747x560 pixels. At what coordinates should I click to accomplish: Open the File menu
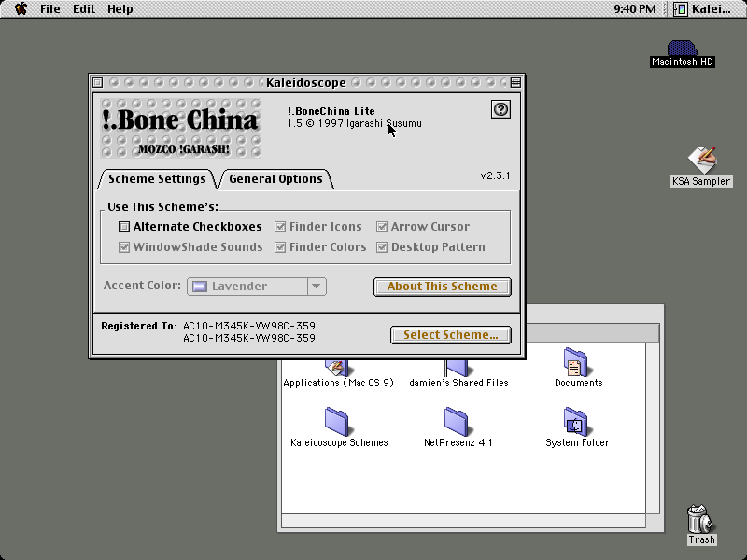50,9
